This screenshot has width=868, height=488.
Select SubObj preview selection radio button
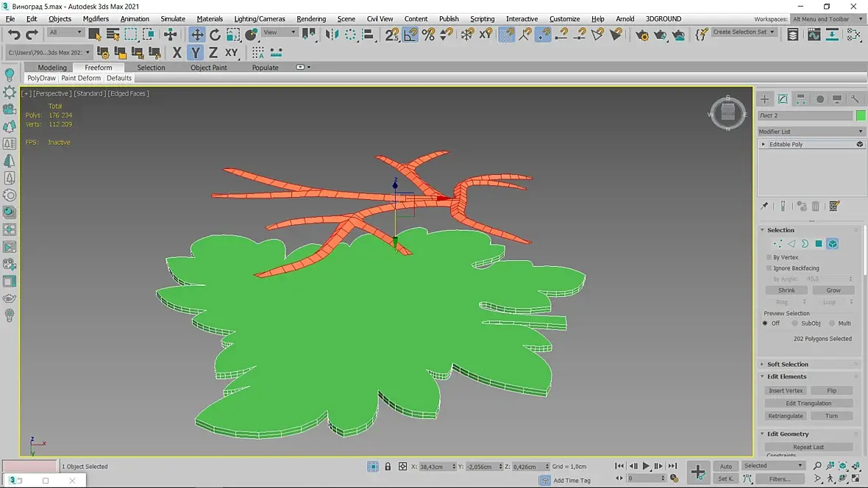[x=795, y=323]
